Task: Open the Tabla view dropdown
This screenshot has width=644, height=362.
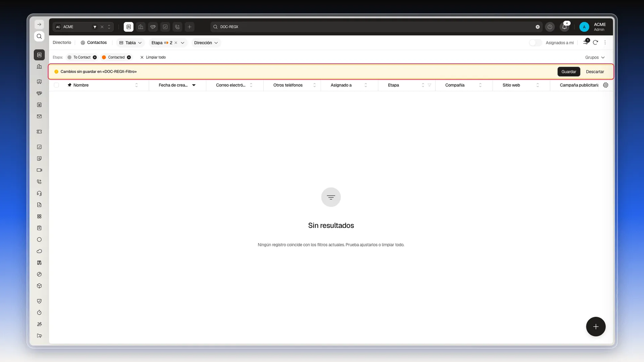Action: (130, 43)
